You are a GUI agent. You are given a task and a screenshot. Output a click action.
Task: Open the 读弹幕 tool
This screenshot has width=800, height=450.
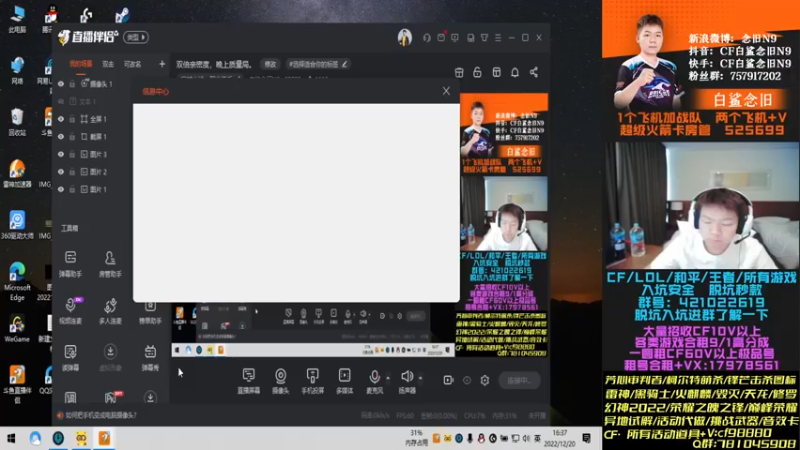click(70, 357)
